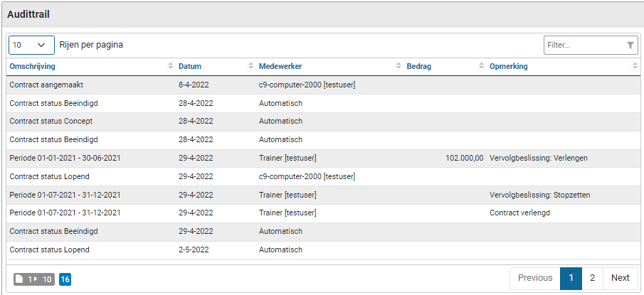The image size is (644, 295).
Task: Click the Next page button
Action: coord(620,278)
